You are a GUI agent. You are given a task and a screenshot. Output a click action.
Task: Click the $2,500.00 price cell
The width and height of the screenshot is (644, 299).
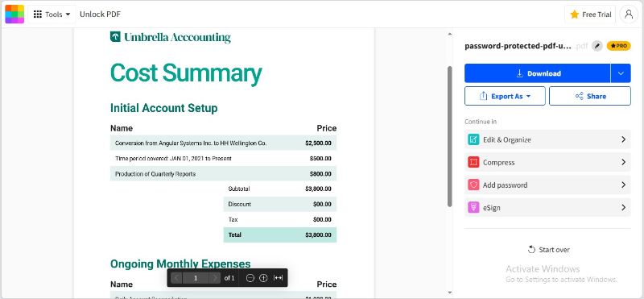pyautogui.click(x=318, y=143)
